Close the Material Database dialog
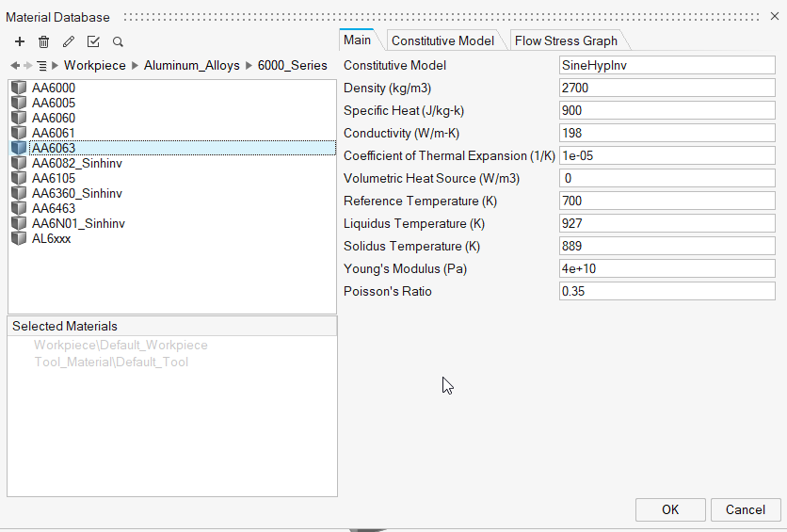The height and width of the screenshot is (532, 787). (x=774, y=16)
